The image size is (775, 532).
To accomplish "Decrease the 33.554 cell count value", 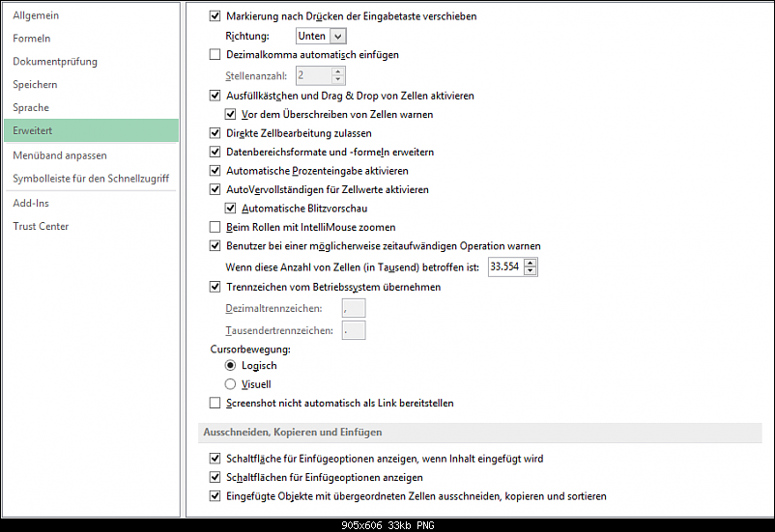I will pos(531,270).
